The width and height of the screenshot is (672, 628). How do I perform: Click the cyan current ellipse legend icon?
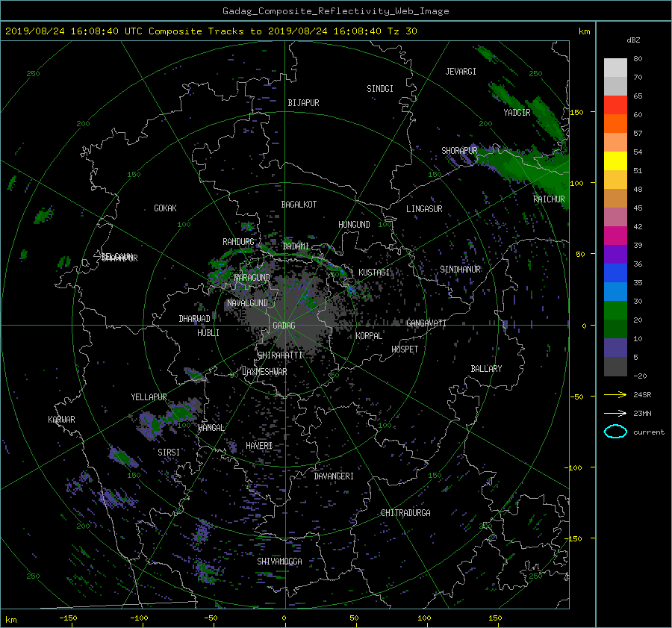coord(615,432)
